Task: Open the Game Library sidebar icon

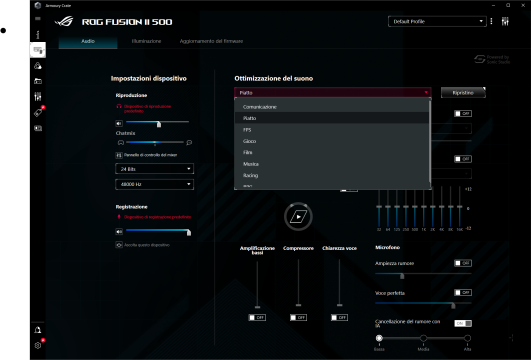Action: click(38, 81)
